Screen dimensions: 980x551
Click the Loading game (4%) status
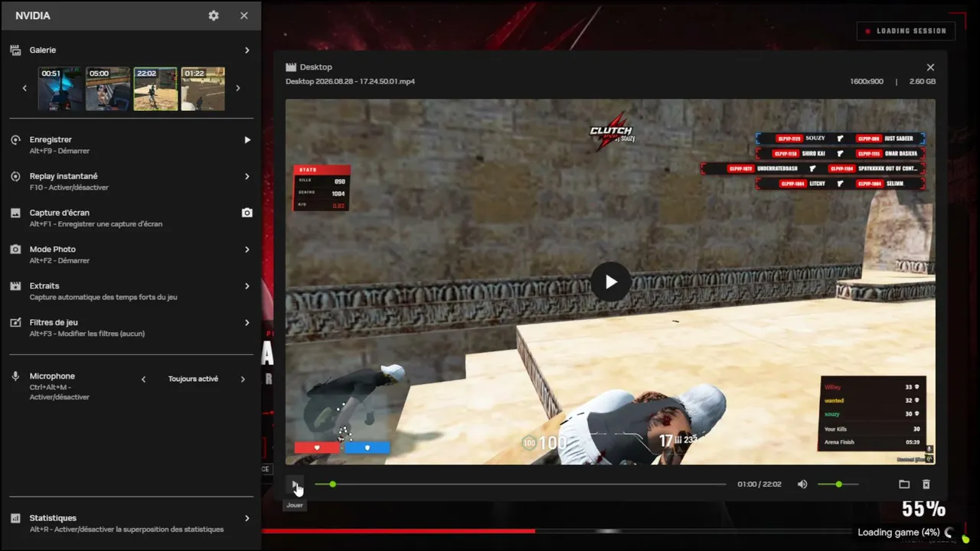899,533
